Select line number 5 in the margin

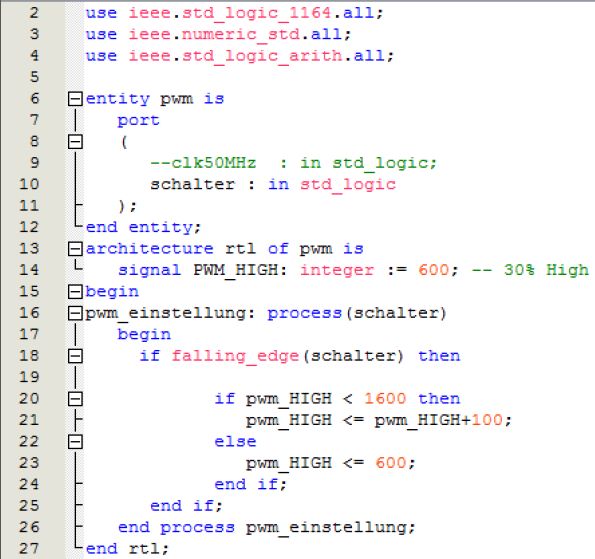(34, 77)
